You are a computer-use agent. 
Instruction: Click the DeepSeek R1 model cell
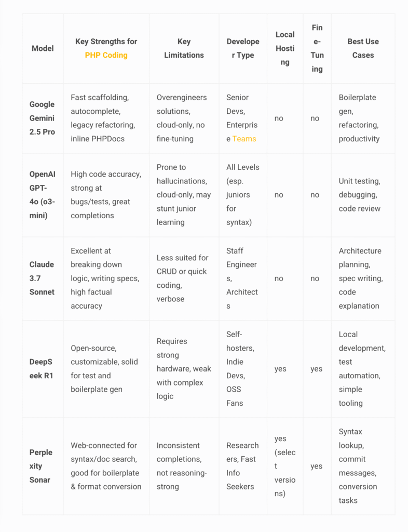tap(43, 369)
